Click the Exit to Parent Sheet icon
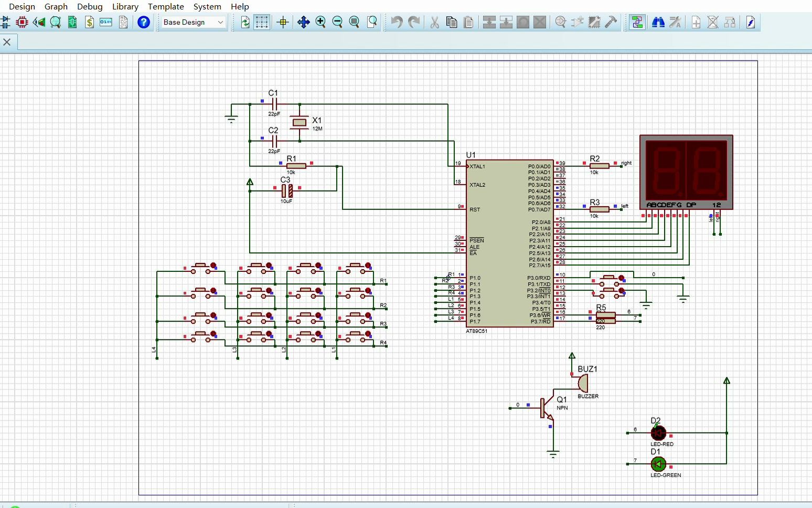812x508 pixels. pyautogui.click(x=730, y=22)
